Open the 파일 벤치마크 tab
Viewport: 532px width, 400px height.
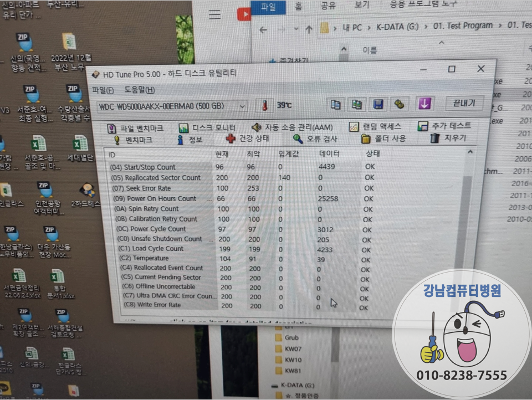click(x=135, y=128)
